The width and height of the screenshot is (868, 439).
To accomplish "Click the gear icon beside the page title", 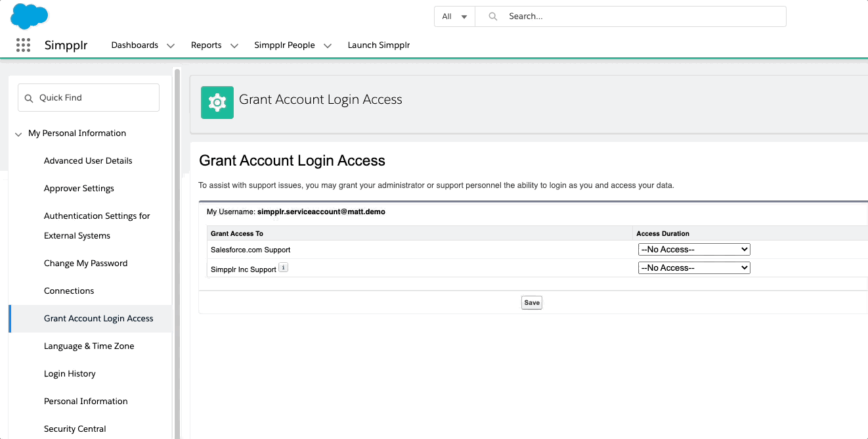I will (x=217, y=103).
